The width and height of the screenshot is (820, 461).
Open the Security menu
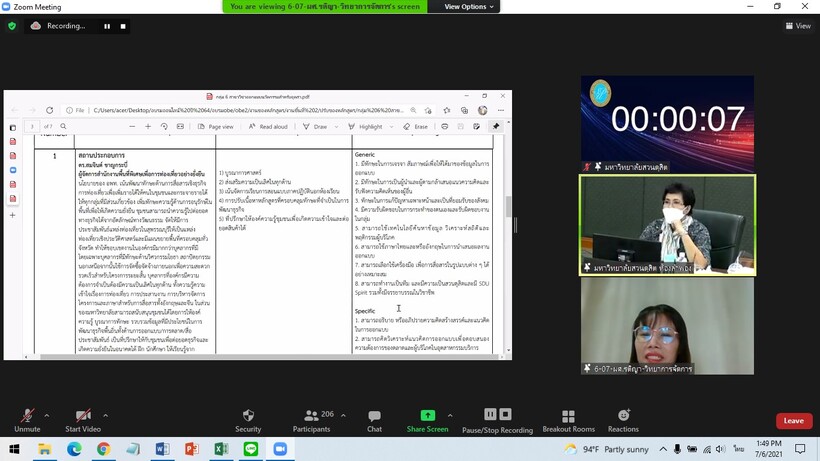[248, 421]
